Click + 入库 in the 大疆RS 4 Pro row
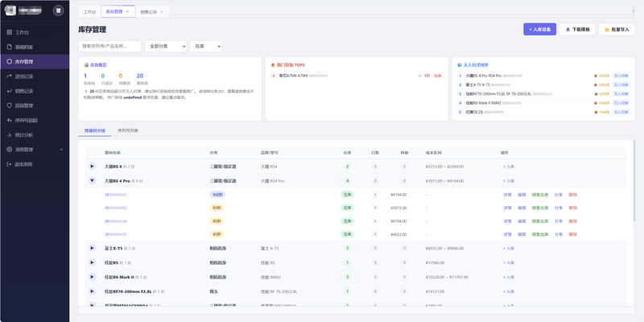 pyautogui.click(x=509, y=180)
